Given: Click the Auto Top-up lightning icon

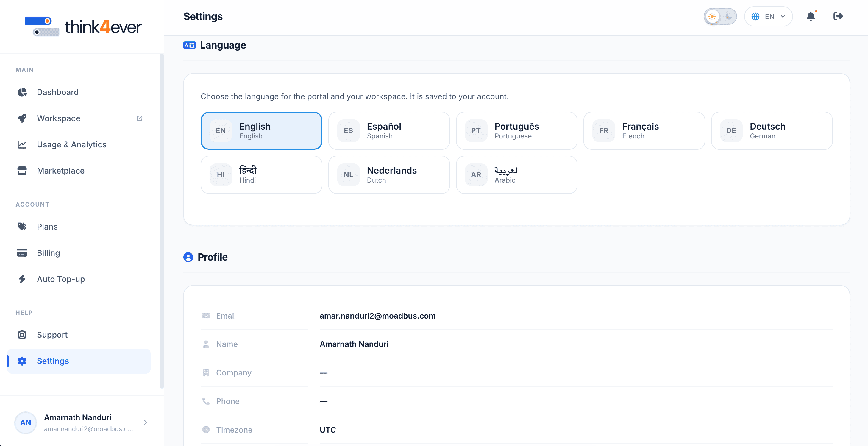Looking at the screenshot, I should tap(22, 279).
